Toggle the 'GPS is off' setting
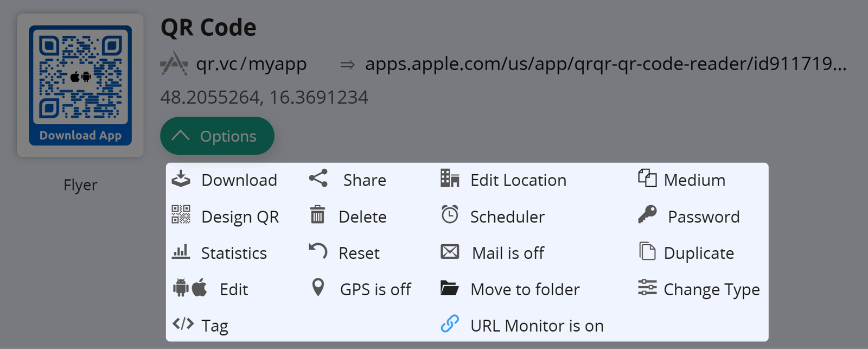This screenshot has width=868, height=349. coord(375,289)
